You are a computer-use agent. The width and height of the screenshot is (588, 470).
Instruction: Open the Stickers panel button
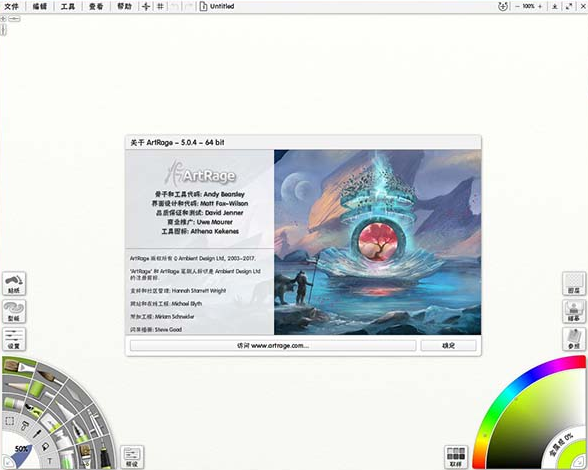pos(14,284)
